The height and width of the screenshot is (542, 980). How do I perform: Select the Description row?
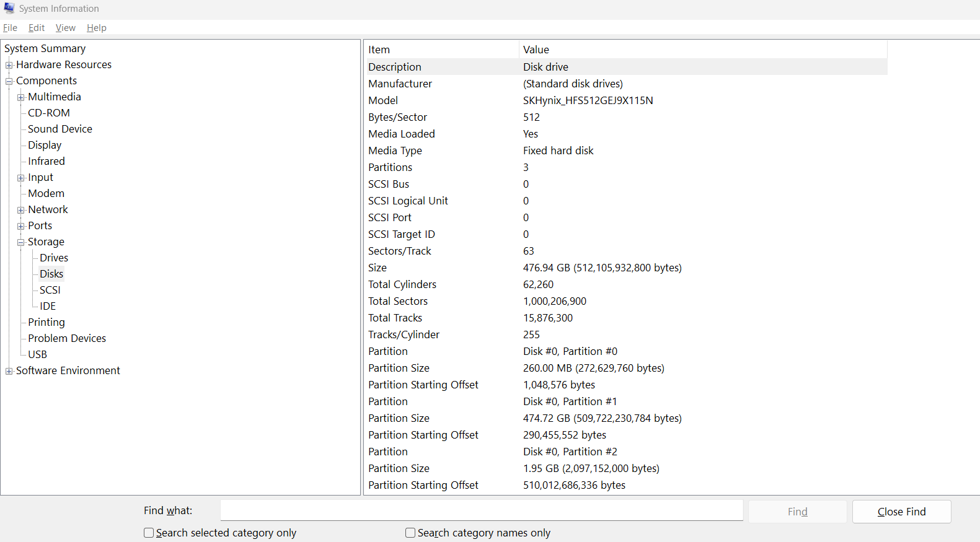tap(626, 67)
